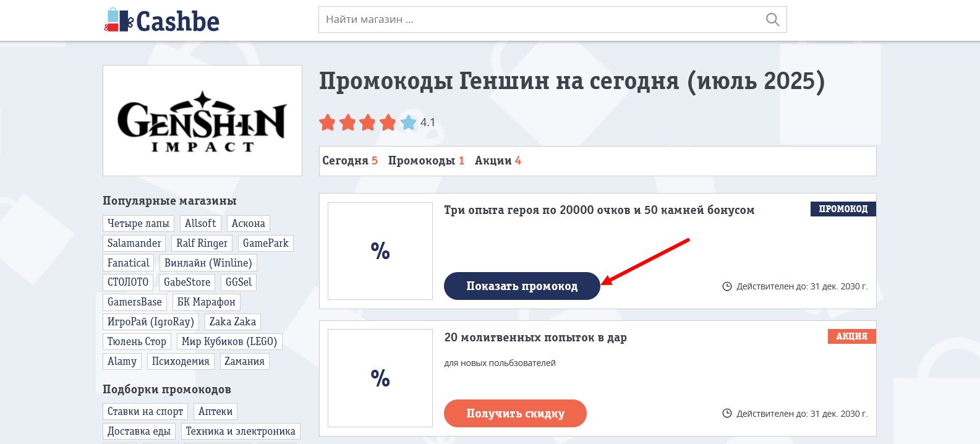Screen dimensions: 980x444
Task: Open offer title '20 молитвенных попыток в дар'
Action: [x=535, y=338]
